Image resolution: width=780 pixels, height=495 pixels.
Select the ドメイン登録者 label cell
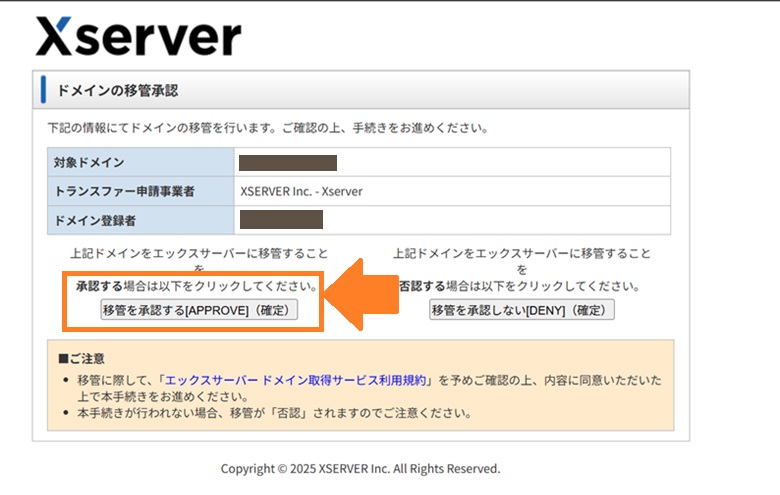coord(141,220)
